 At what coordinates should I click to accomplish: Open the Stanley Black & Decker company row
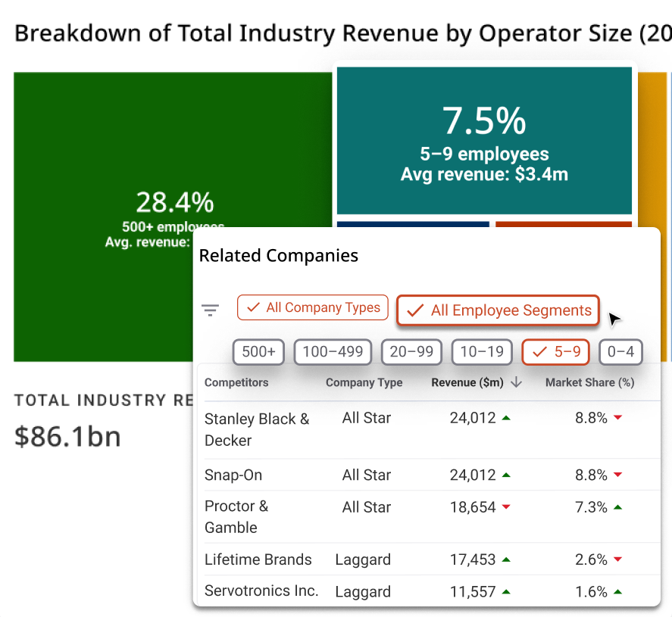[257, 429]
